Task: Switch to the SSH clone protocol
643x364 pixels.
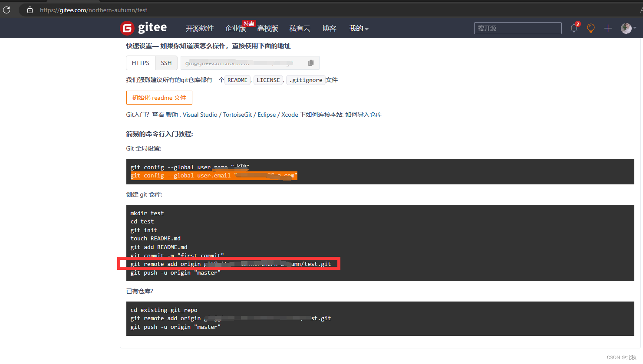Action: (x=166, y=62)
